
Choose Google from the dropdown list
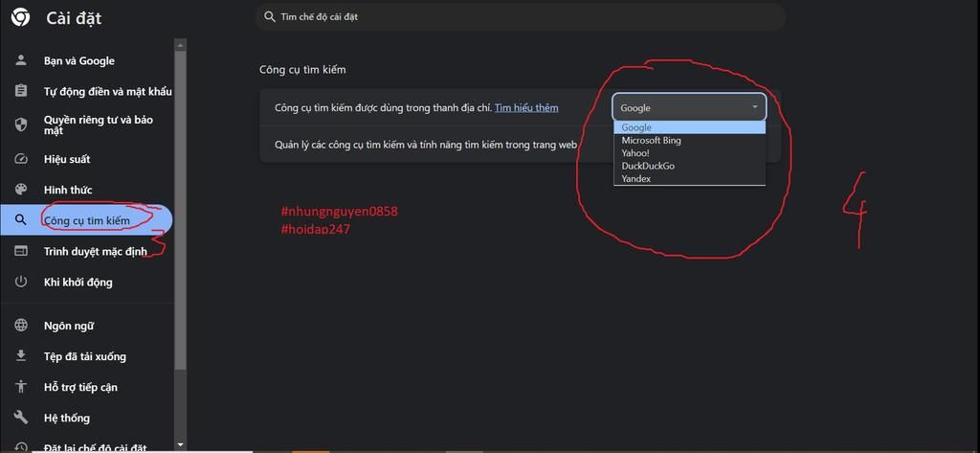coord(689,127)
